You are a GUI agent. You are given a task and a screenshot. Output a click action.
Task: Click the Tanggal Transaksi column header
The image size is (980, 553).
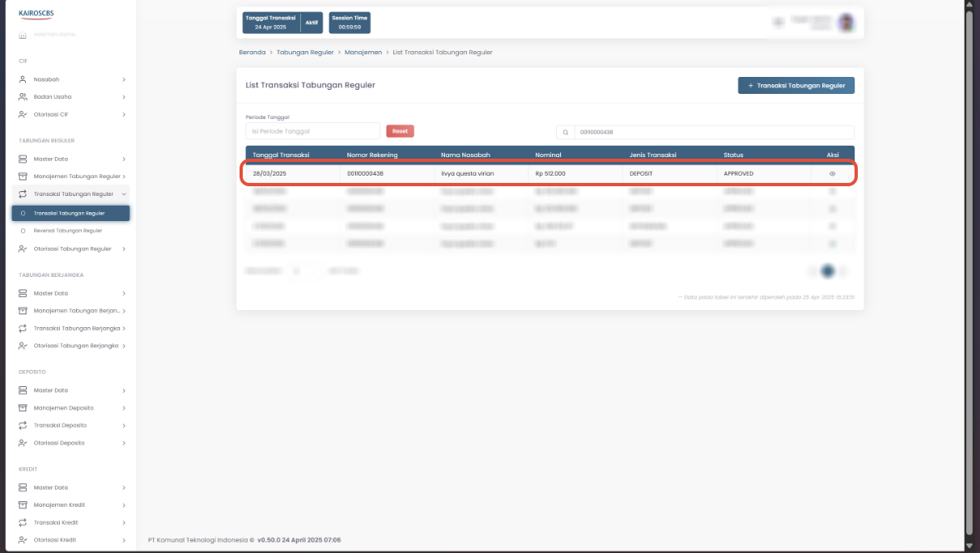tap(281, 155)
